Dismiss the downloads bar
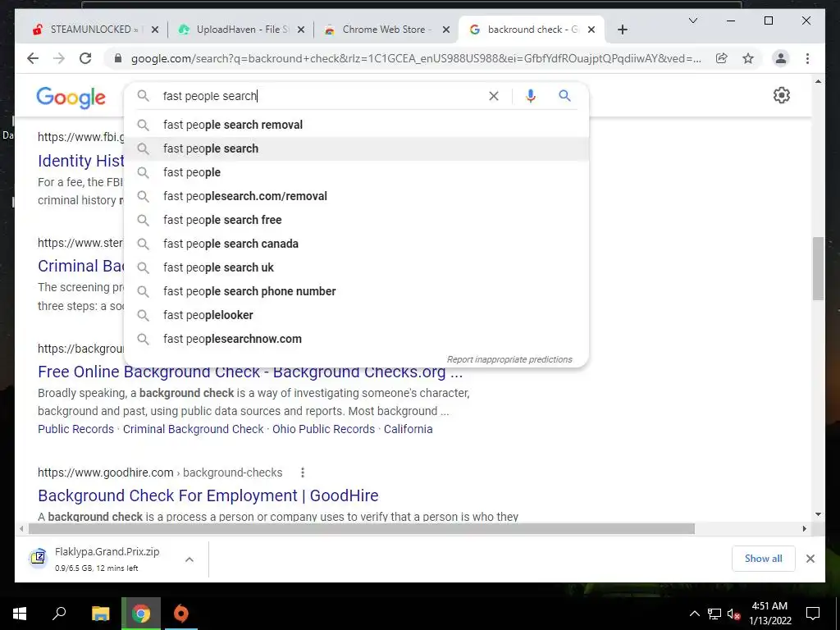Screen dimensions: 840x630 pos(810,559)
